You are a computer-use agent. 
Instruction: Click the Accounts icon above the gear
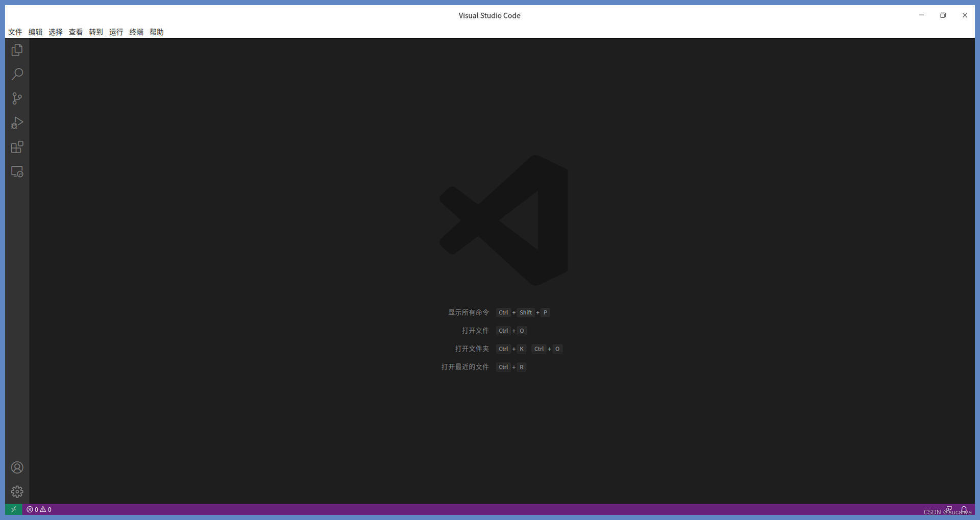click(x=17, y=467)
